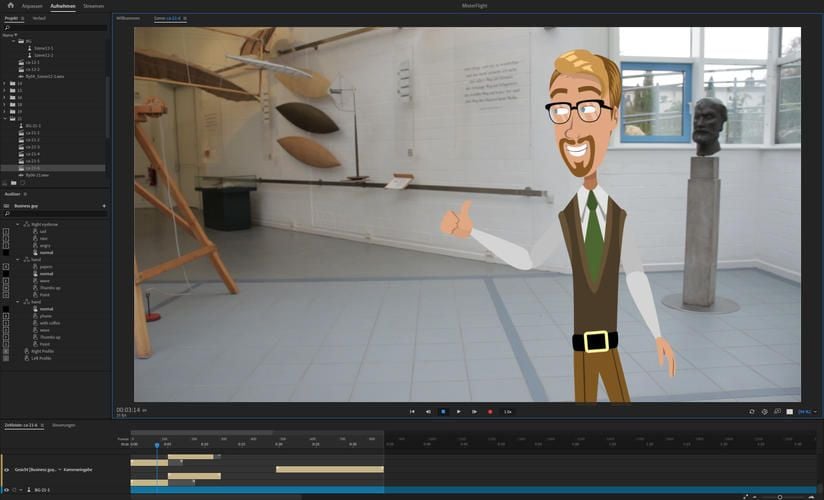Select the sad eyebrow trigger
This screenshot has width=824, height=500.
(43, 231)
